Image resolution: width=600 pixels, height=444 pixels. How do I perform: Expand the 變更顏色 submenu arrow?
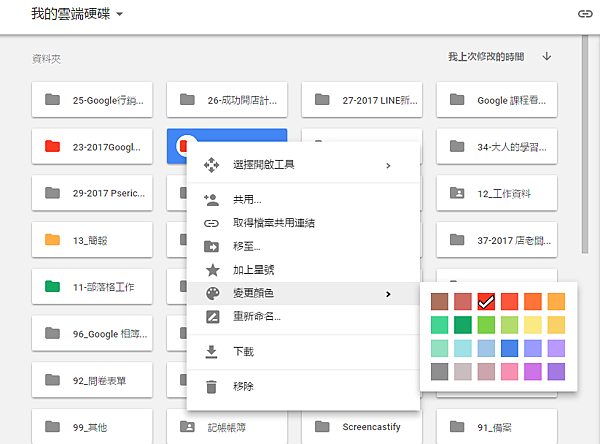coord(388,294)
